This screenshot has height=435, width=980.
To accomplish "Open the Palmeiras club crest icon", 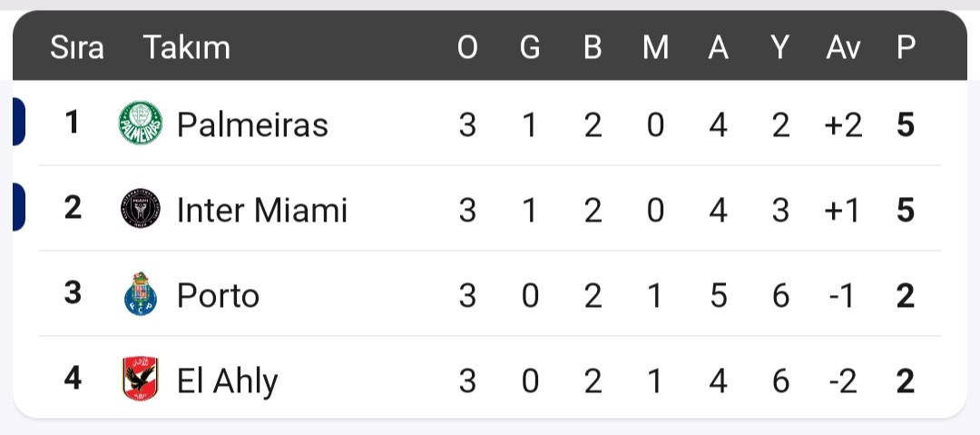I will [x=141, y=124].
